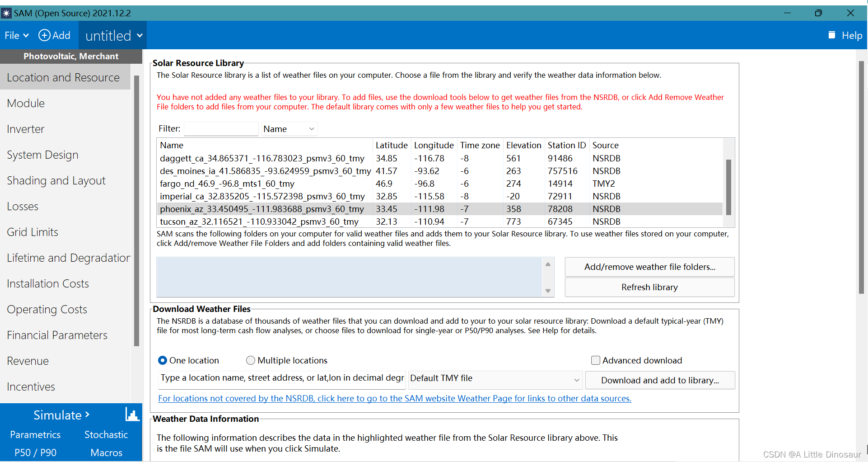
Task: Select the des_moines_ia weather file row
Action: [x=440, y=171]
